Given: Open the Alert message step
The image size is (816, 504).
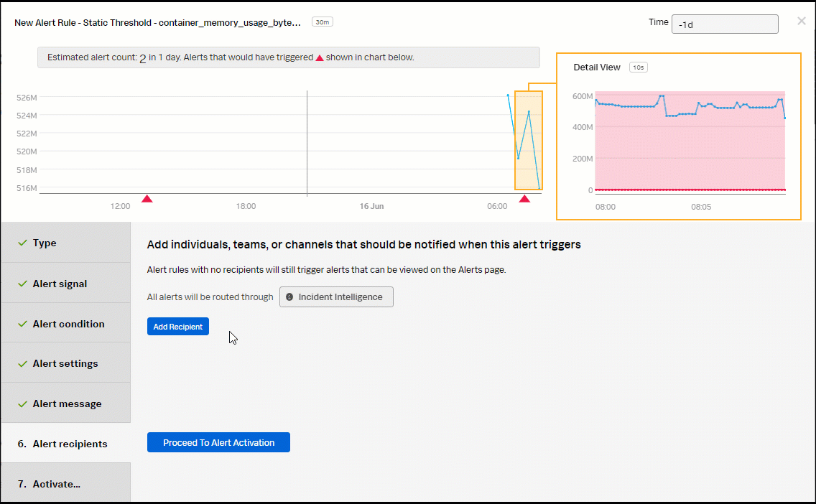Looking at the screenshot, I should (x=67, y=403).
